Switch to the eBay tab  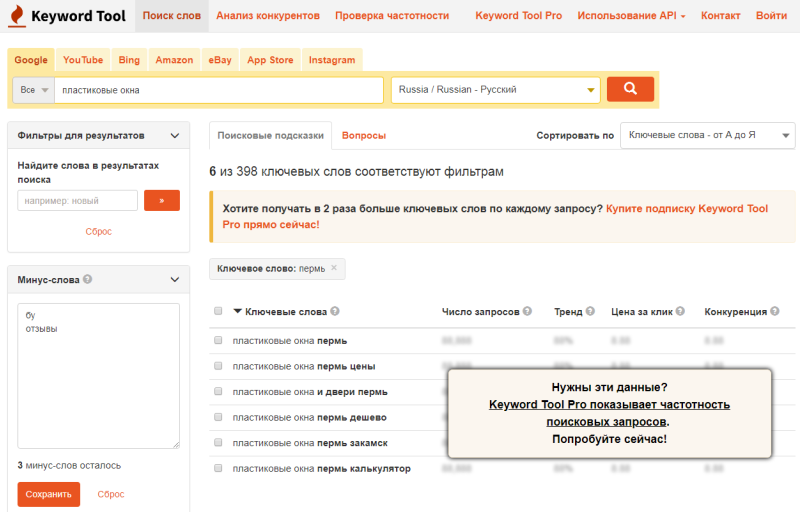point(220,60)
